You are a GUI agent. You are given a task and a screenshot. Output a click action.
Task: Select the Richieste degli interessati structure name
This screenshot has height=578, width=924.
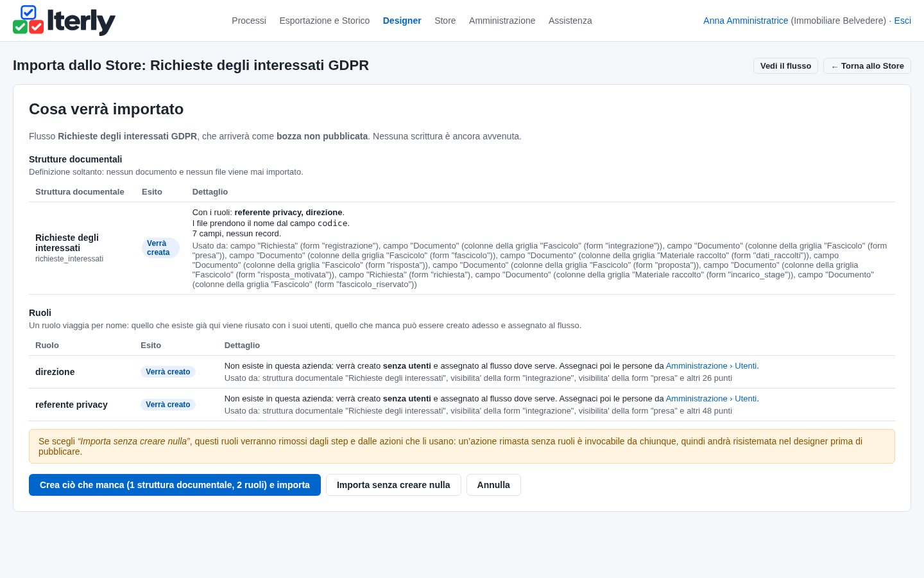(x=67, y=243)
